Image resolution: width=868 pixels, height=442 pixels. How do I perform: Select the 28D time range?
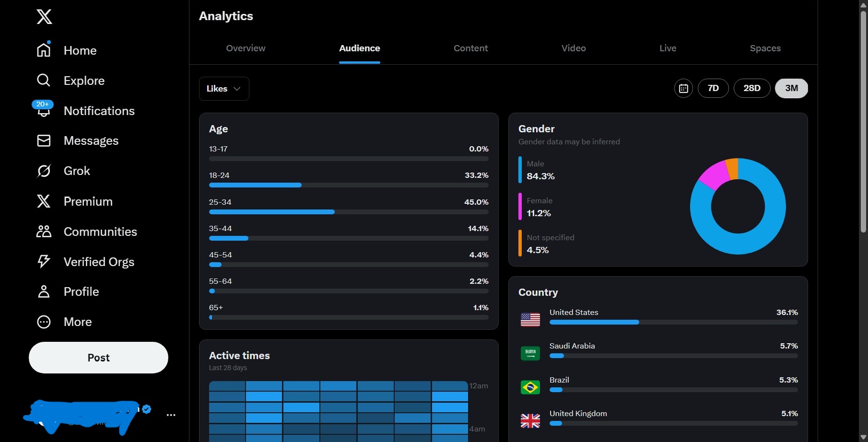(751, 88)
